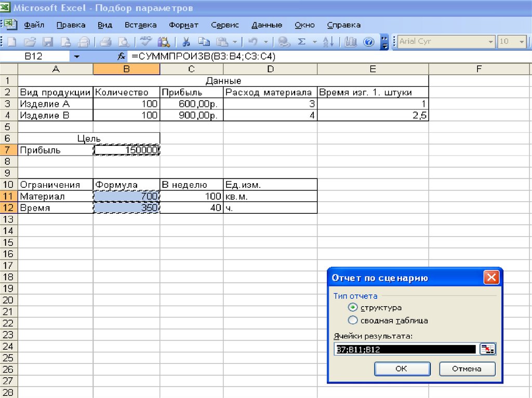Open the Правка menu
Screen dimensions: 532x398
[71, 25]
